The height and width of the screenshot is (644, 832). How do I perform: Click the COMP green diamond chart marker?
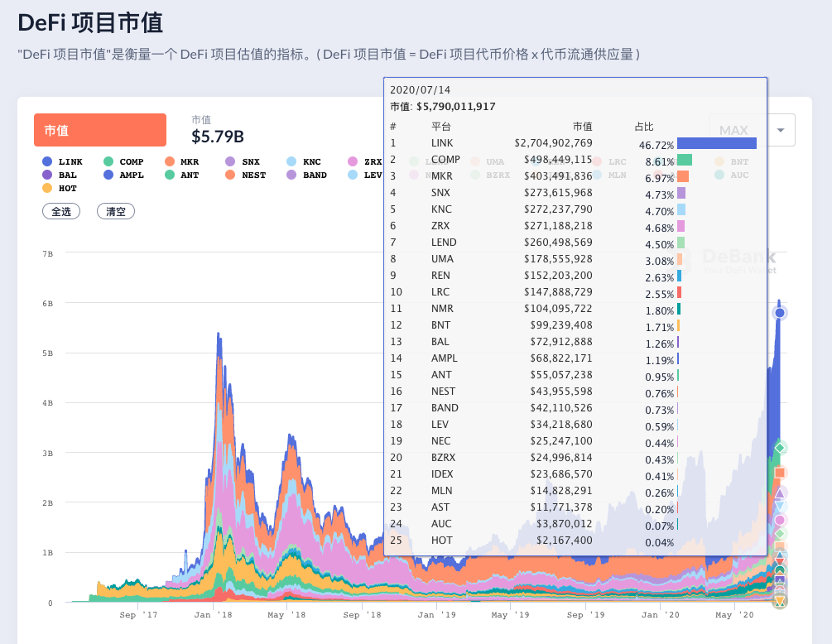[x=780, y=448]
